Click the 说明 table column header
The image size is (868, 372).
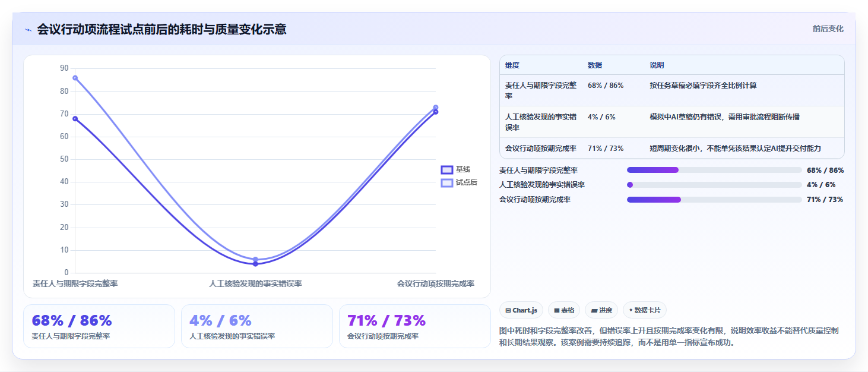(657, 65)
